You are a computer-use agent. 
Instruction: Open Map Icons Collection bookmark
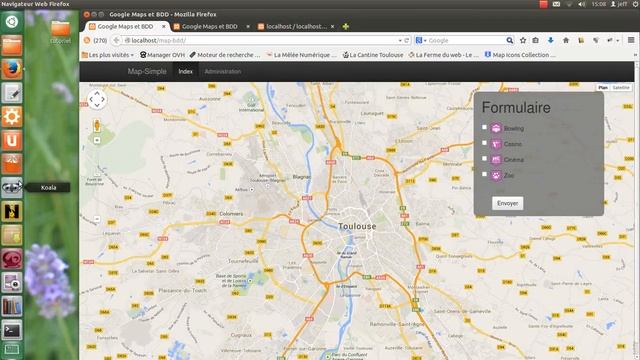pos(520,55)
